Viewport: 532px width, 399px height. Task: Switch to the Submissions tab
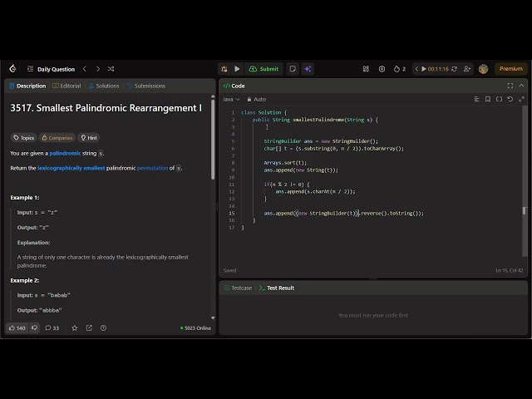(x=146, y=86)
